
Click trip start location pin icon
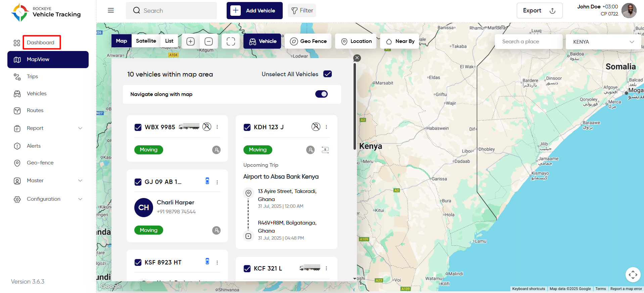tap(248, 193)
